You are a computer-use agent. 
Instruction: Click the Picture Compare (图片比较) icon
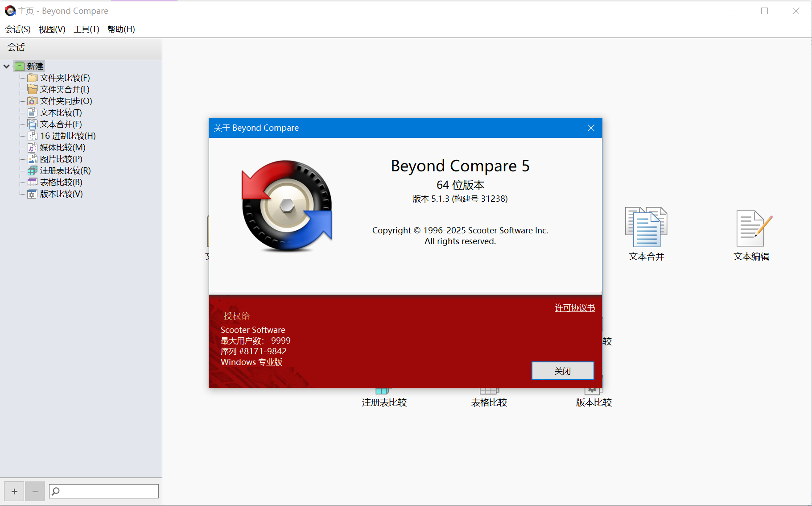tap(32, 159)
